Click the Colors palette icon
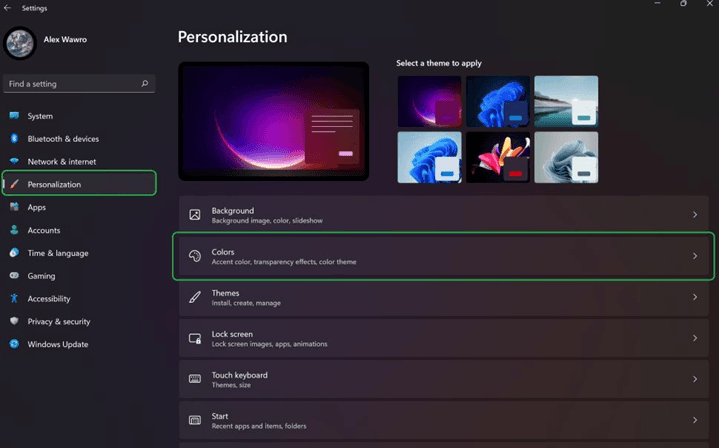Image resolution: width=719 pixels, height=448 pixels. pos(195,256)
